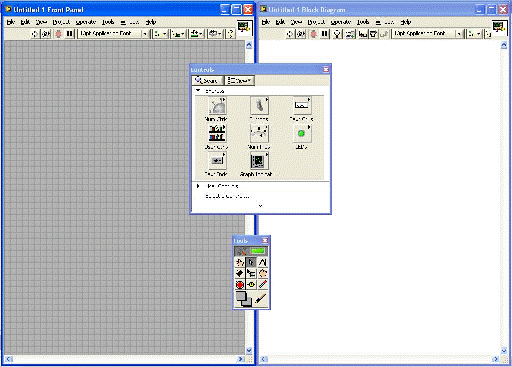Image resolution: width=512 pixels, height=367 pixels.
Task: Toggle Automatic Tool Selection in Tools palette
Action: coord(251,251)
